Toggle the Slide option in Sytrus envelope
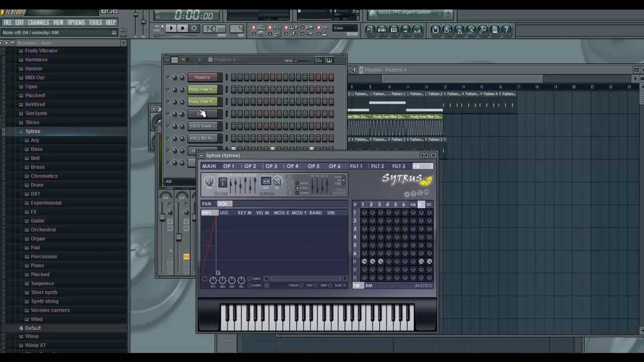Viewport: 644px width, 362px height. 344,286
